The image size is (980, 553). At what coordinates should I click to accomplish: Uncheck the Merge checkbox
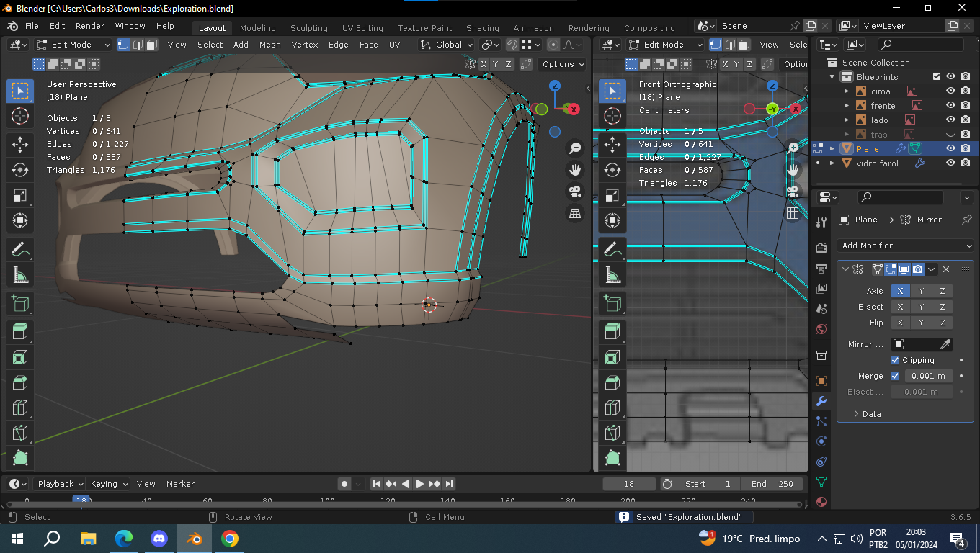pos(895,376)
